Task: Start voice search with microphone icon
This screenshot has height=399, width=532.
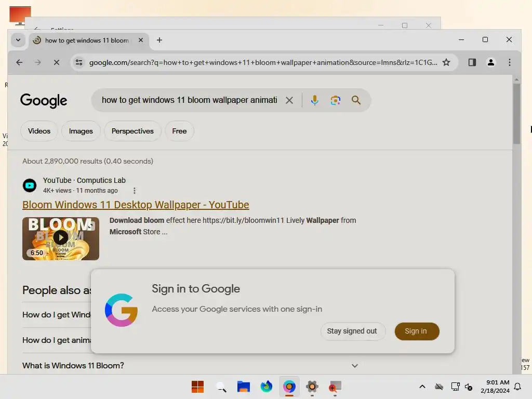Action: click(x=314, y=100)
